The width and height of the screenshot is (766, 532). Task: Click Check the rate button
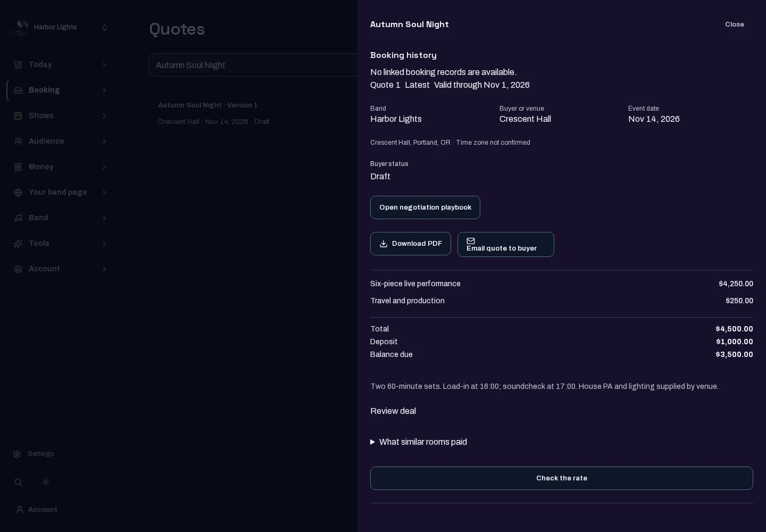562,478
